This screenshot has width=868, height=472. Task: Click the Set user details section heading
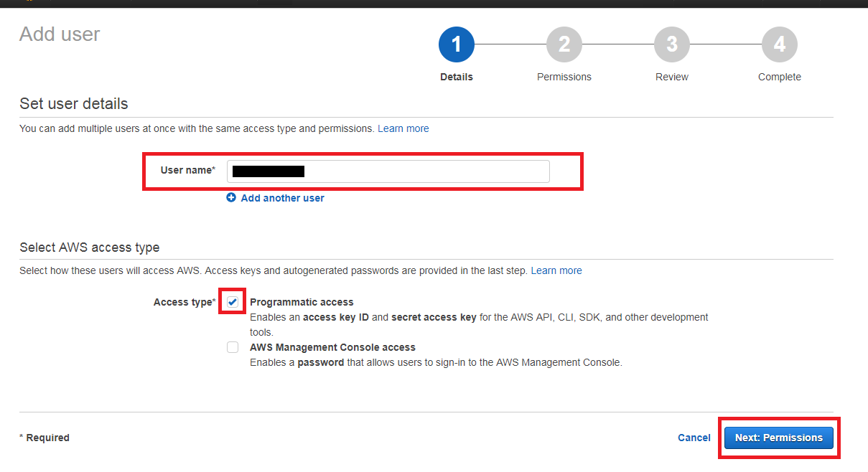[x=73, y=103]
